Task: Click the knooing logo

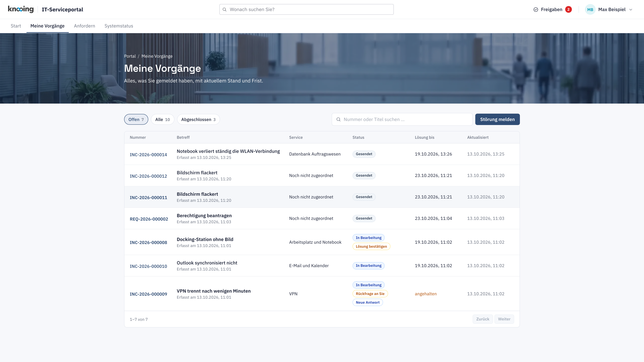Action: pos(21,9)
